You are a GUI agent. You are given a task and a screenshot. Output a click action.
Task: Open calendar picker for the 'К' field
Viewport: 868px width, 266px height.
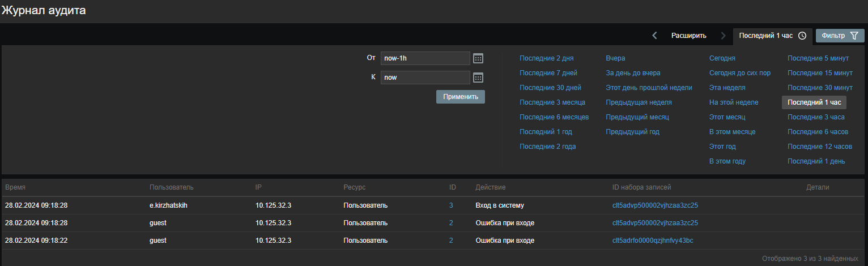(x=478, y=78)
